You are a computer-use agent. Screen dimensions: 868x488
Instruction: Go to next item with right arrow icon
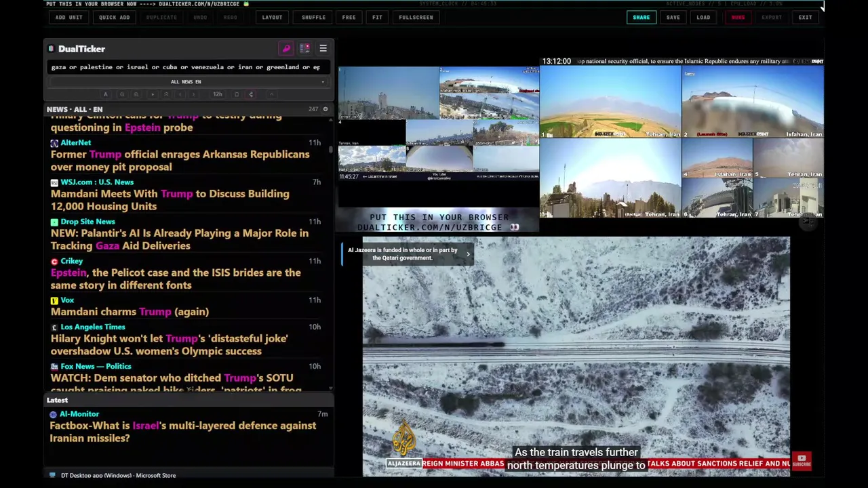193,94
